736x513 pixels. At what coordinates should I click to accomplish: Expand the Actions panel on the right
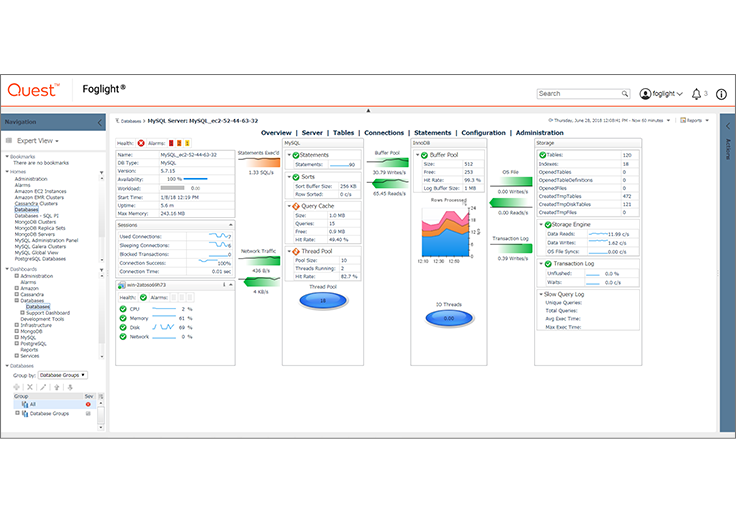click(728, 126)
